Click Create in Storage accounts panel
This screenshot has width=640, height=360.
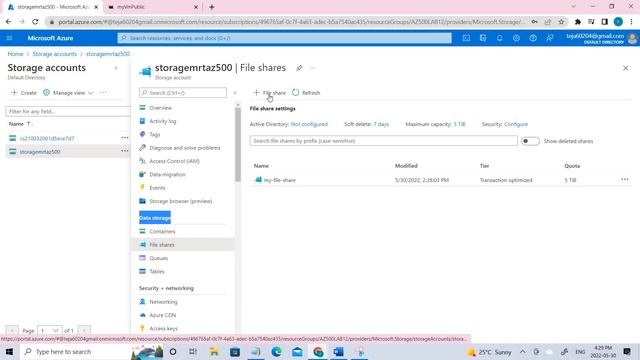(x=24, y=93)
